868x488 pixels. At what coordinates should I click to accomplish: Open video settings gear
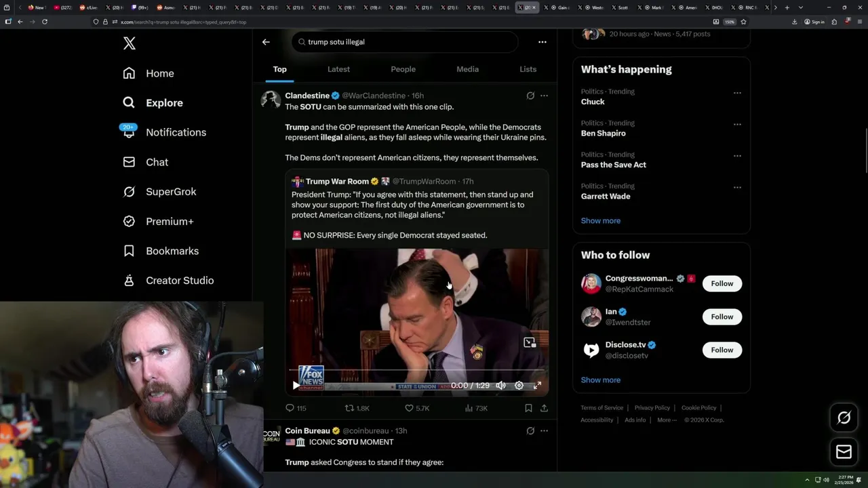(x=519, y=385)
